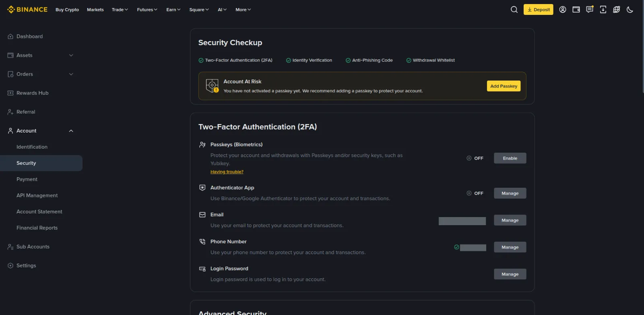This screenshot has height=315, width=644.
Task: Select Identification in Account menu
Action: coord(32,147)
